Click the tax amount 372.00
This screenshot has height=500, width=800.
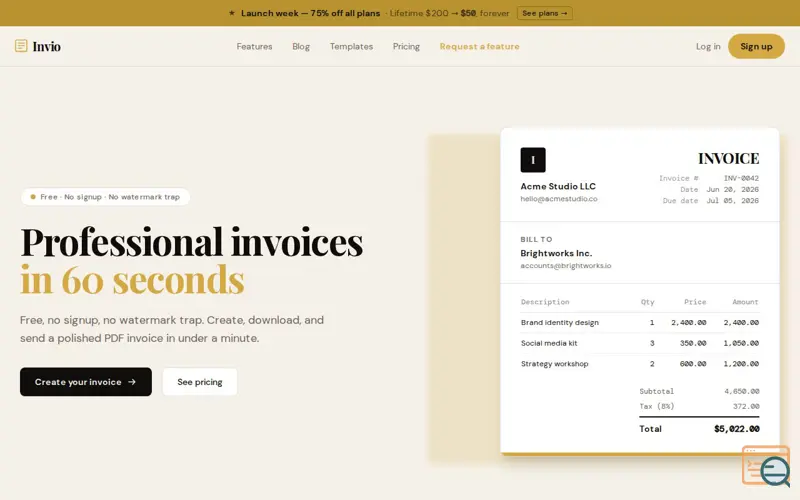[x=746, y=406]
